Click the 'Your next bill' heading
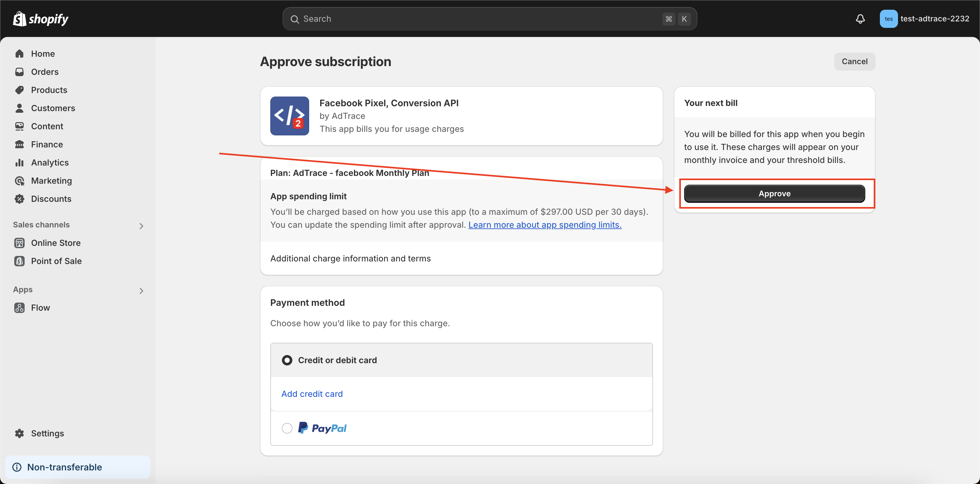The image size is (980, 484). [711, 103]
